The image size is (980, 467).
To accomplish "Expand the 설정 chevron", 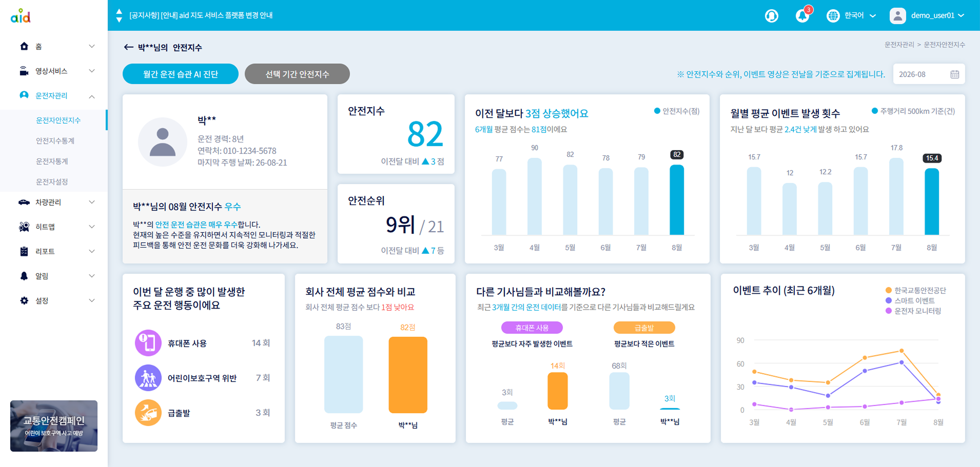I will pos(92,301).
